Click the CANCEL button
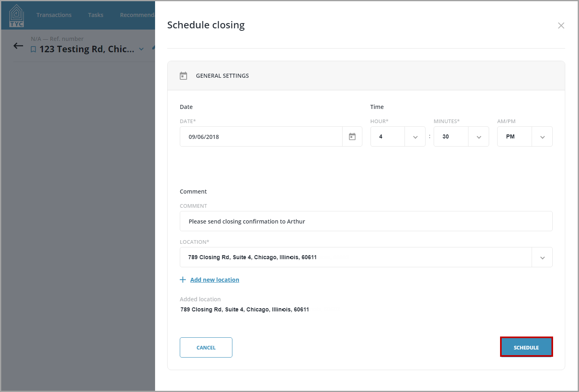 click(x=206, y=347)
